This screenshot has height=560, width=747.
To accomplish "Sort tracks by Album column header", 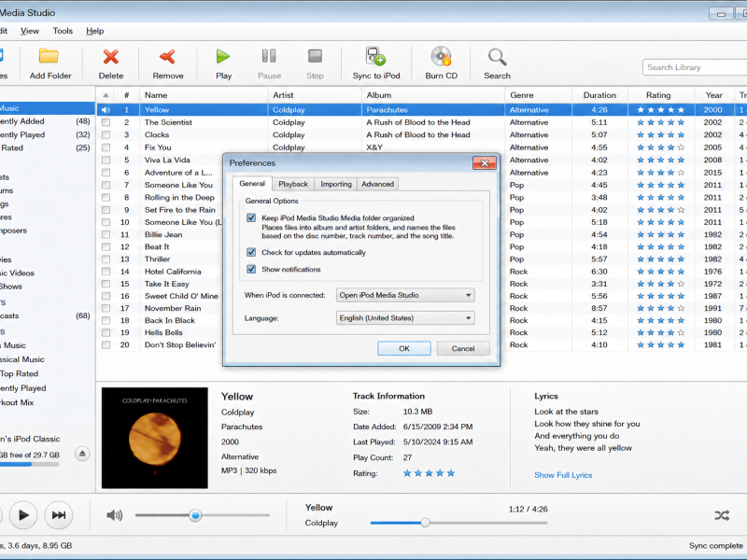I will (433, 95).
